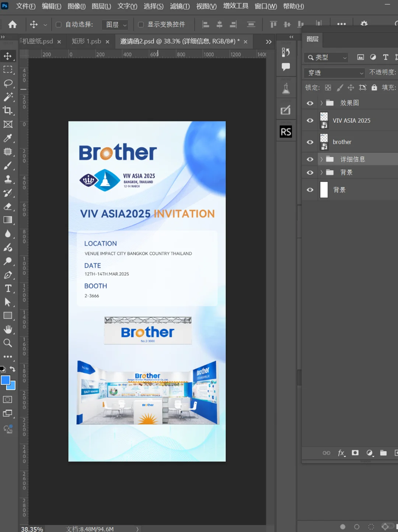Image resolution: width=398 pixels, height=532 pixels.
Task: Select the Rectangle shape tool
Action: 8,316
